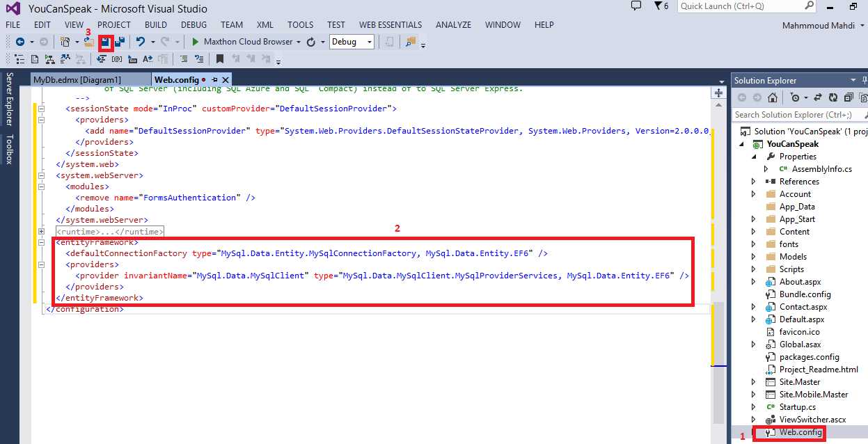Click the Save All toolbar icon
The width and height of the screenshot is (868, 444).
(x=120, y=42)
